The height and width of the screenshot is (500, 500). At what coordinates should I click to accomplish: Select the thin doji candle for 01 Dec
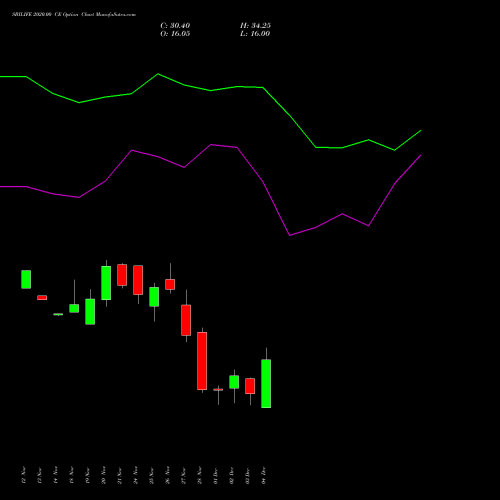tap(218, 389)
